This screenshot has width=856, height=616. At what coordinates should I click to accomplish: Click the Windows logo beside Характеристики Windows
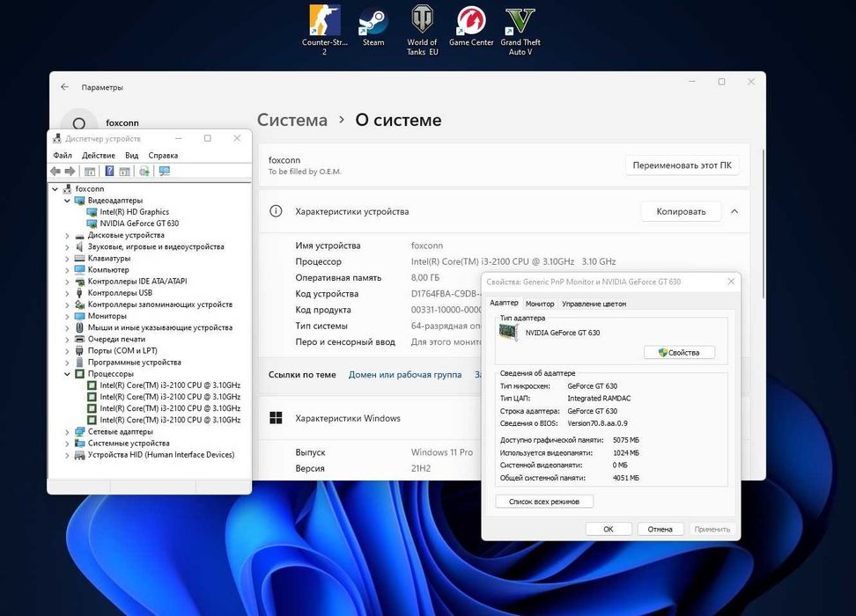pyautogui.click(x=277, y=418)
